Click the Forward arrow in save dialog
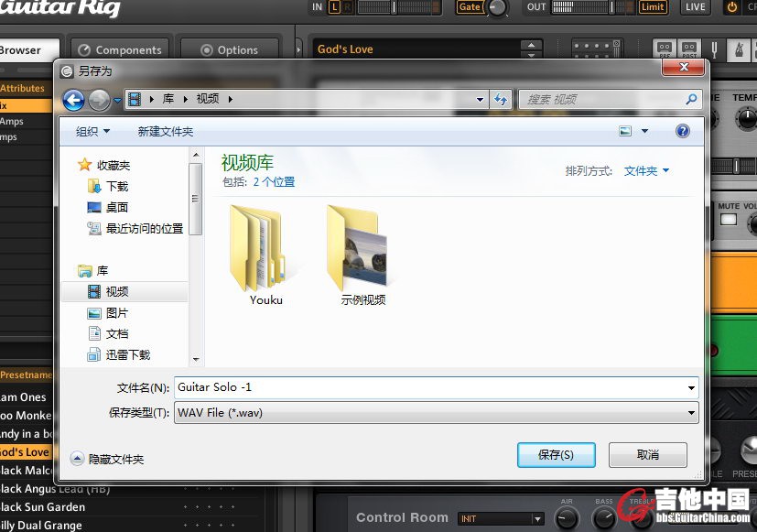 coord(99,100)
